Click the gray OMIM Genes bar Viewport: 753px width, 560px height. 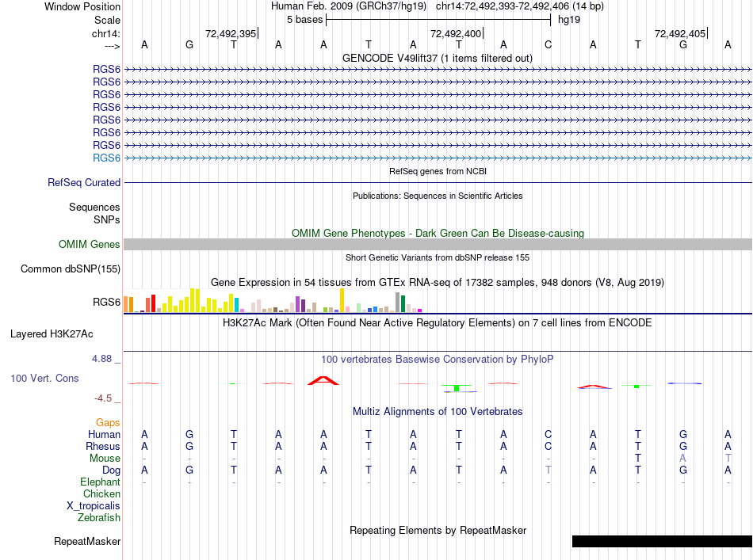tap(438, 244)
